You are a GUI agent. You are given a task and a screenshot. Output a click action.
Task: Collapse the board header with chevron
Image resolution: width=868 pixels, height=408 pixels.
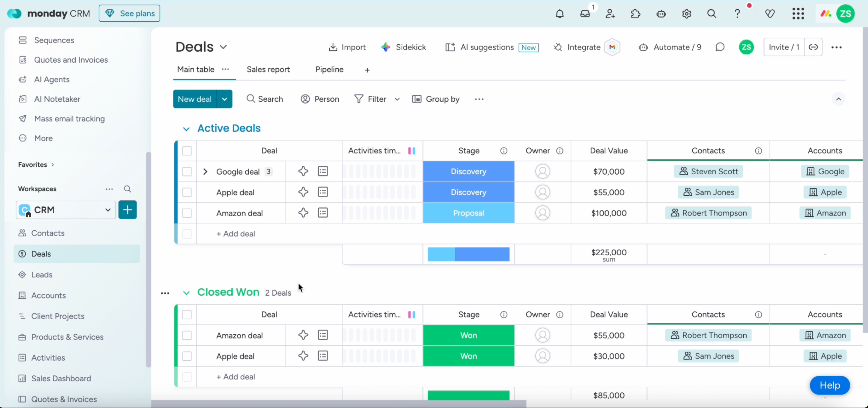839,99
